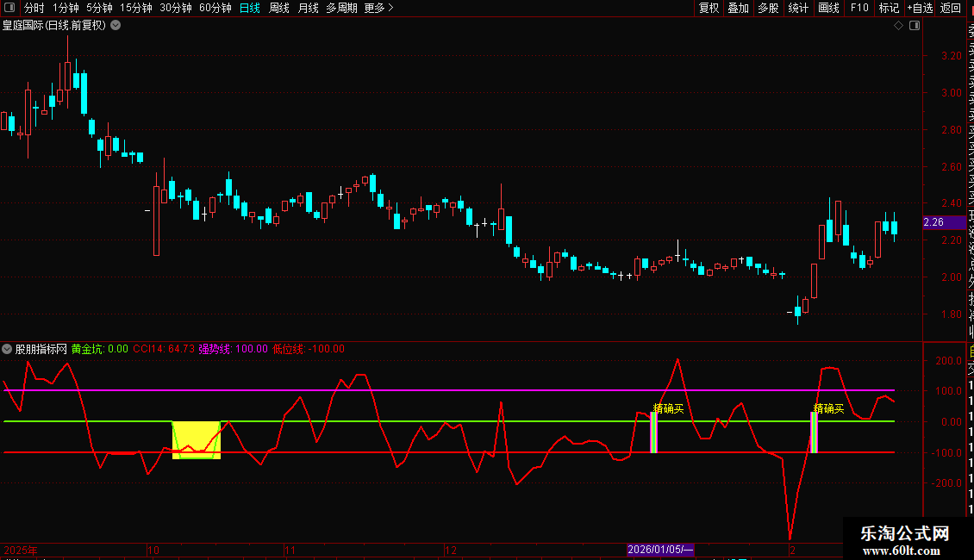Open the 统计 statistics tool
Image resolution: width=974 pixels, height=560 pixels.
[x=798, y=8]
